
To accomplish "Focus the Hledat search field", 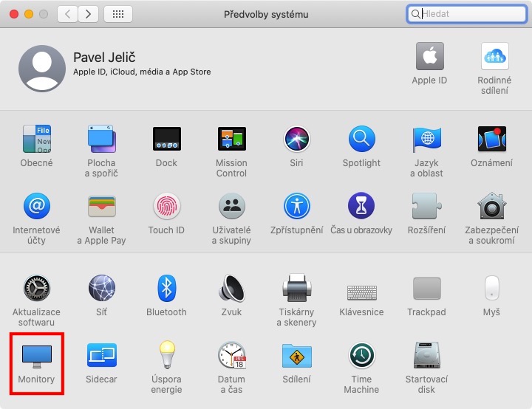I will tap(467, 14).
